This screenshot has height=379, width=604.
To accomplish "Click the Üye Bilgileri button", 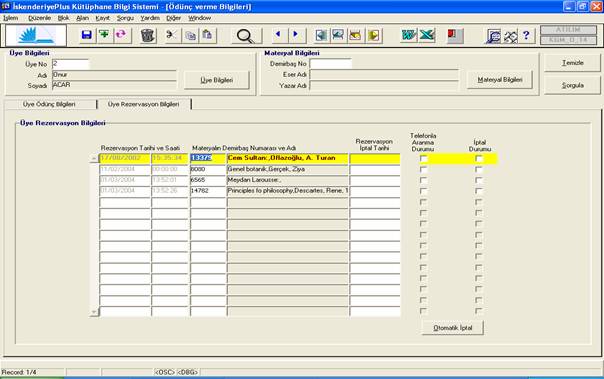I will 216,80.
